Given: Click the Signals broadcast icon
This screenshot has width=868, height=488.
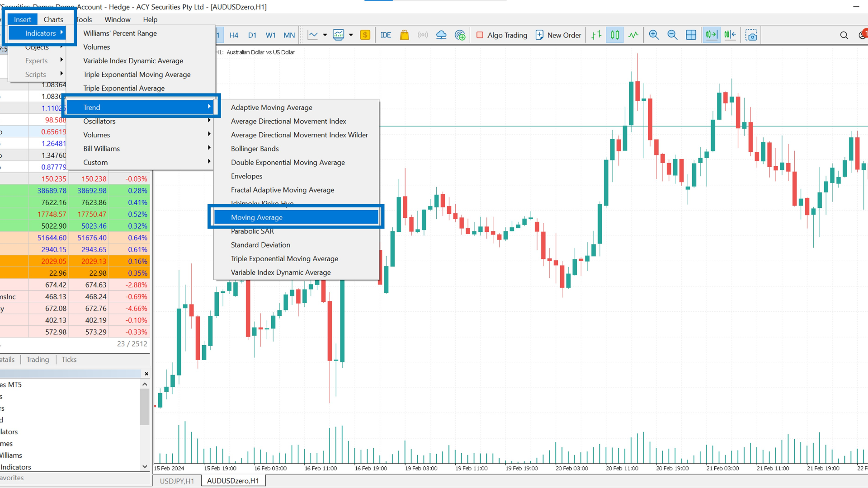Looking at the screenshot, I should [x=423, y=35].
